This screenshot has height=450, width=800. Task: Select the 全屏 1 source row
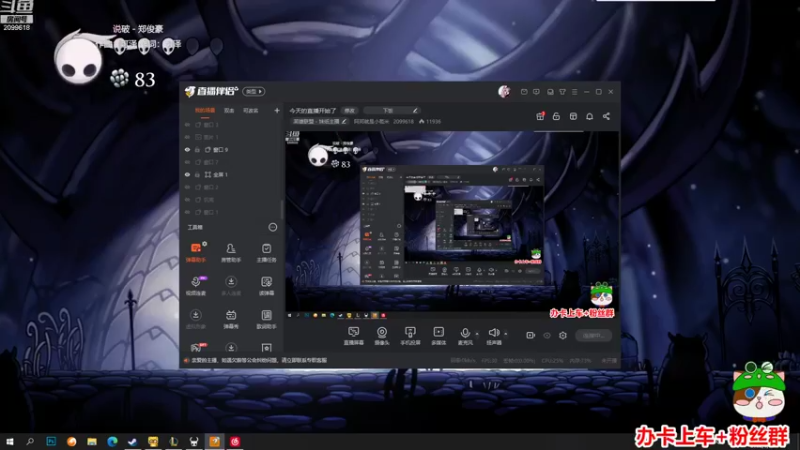[231, 174]
